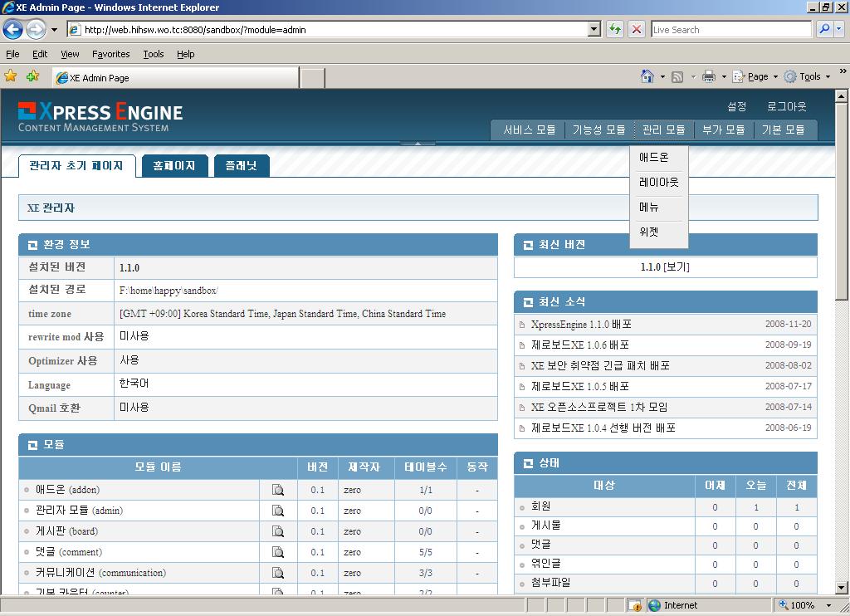Stop loading with the red X icon
Viewport: 850px width, 616px height.
(x=637, y=29)
